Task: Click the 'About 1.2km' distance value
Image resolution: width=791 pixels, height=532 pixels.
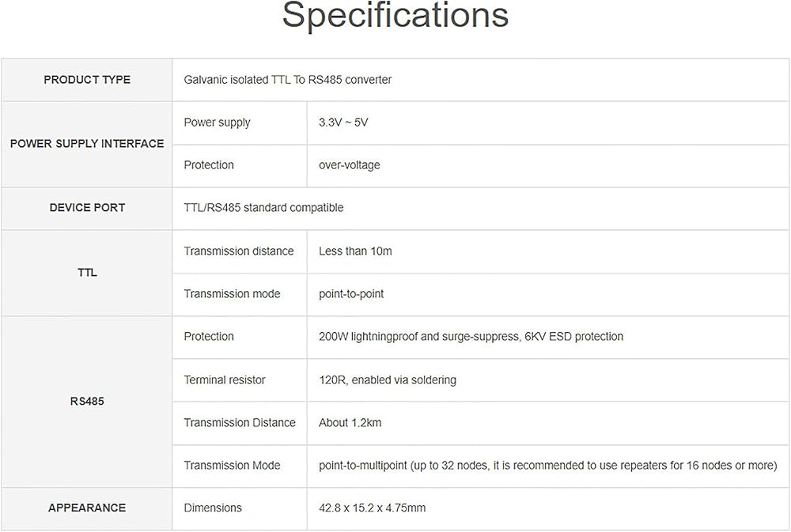Action: 350,423
